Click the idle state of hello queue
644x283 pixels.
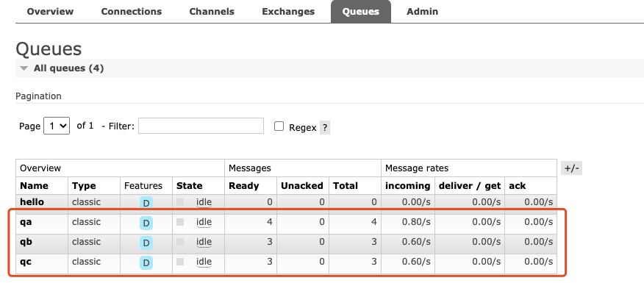pos(204,201)
